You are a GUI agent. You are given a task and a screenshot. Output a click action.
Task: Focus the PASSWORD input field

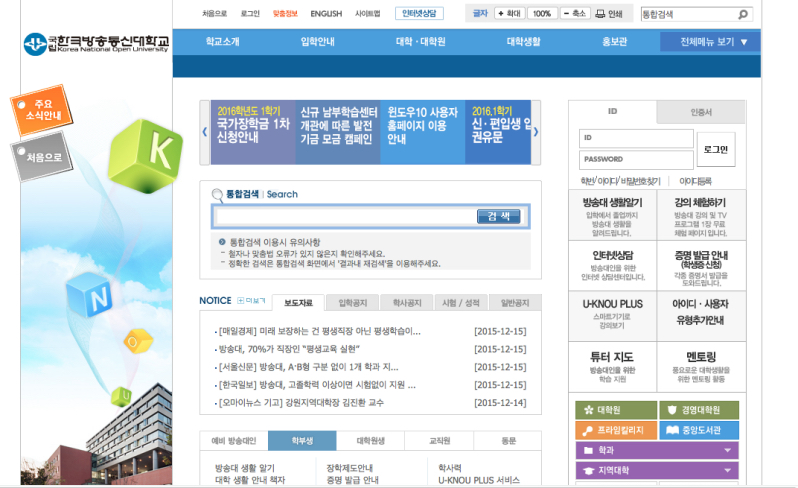(x=636, y=159)
